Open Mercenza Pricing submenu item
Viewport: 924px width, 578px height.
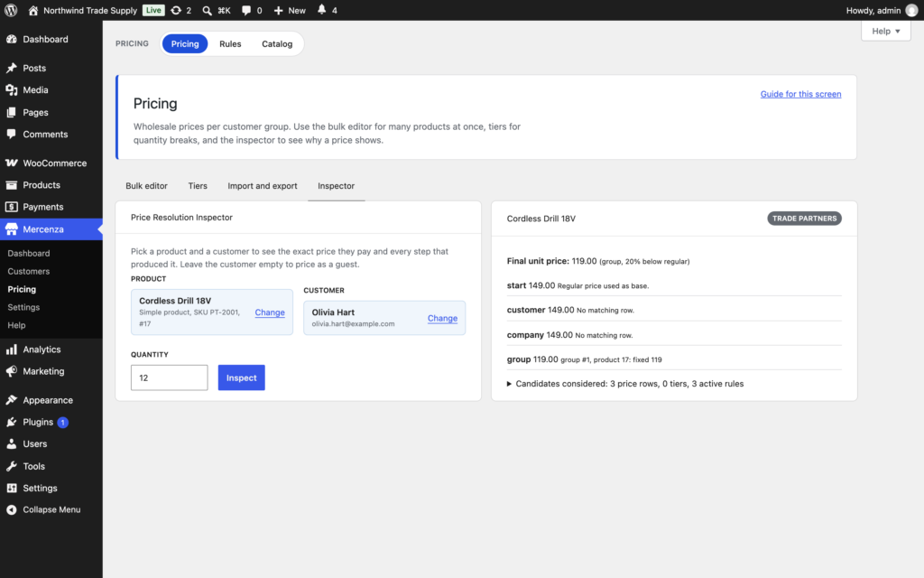click(22, 289)
